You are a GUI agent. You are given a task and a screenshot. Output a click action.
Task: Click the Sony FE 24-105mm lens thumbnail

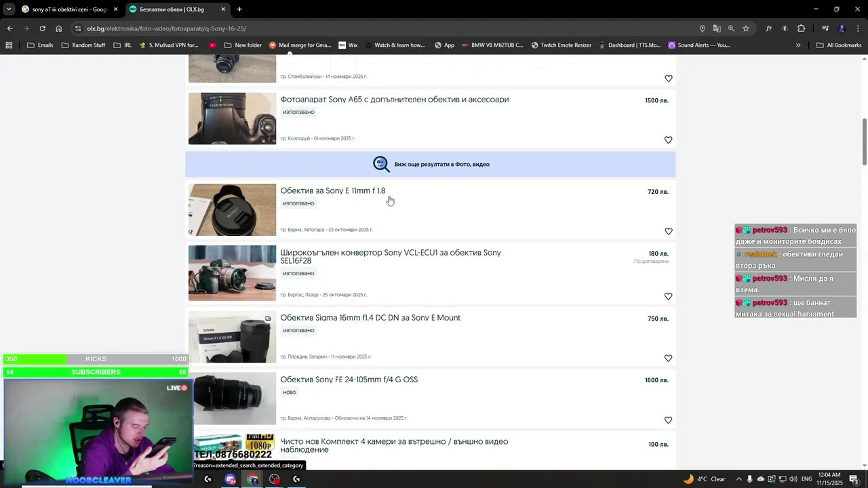point(235,399)
